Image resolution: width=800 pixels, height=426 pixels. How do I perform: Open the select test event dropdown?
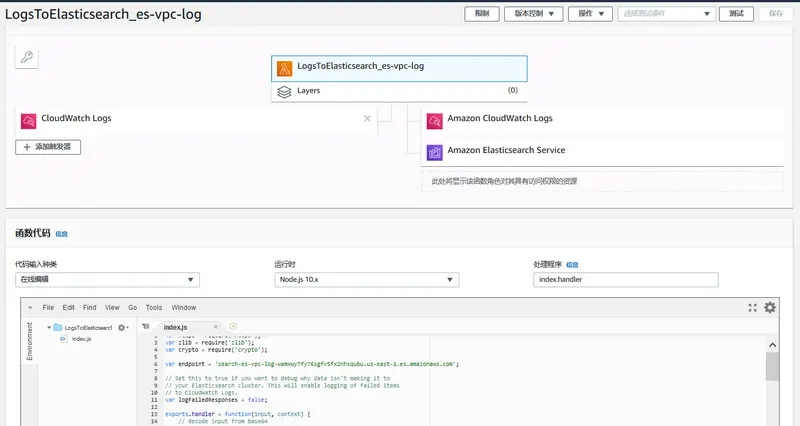667,14
